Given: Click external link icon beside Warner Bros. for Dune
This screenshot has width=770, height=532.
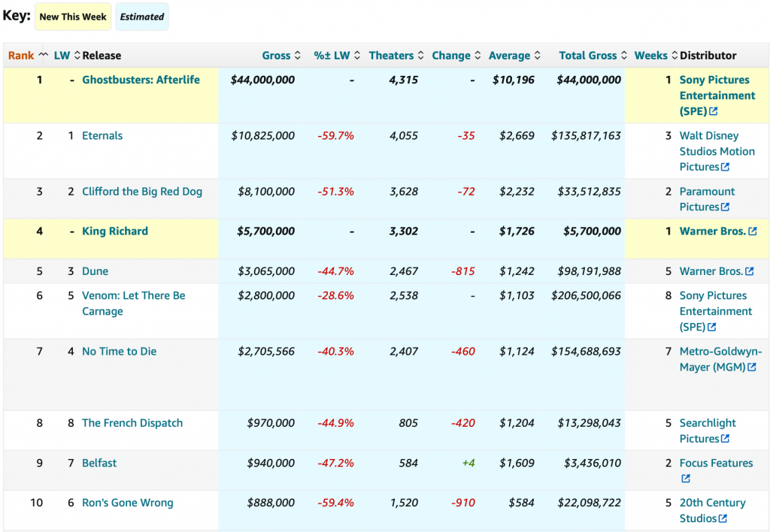Looking at the screenshot, I should coord(749,271).
